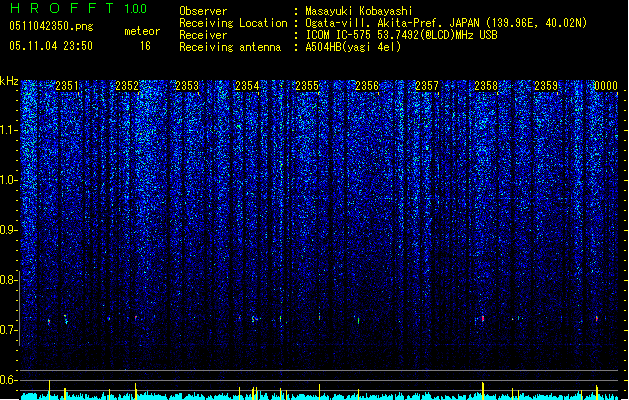Click the version number 1.00

pos(136,9)
